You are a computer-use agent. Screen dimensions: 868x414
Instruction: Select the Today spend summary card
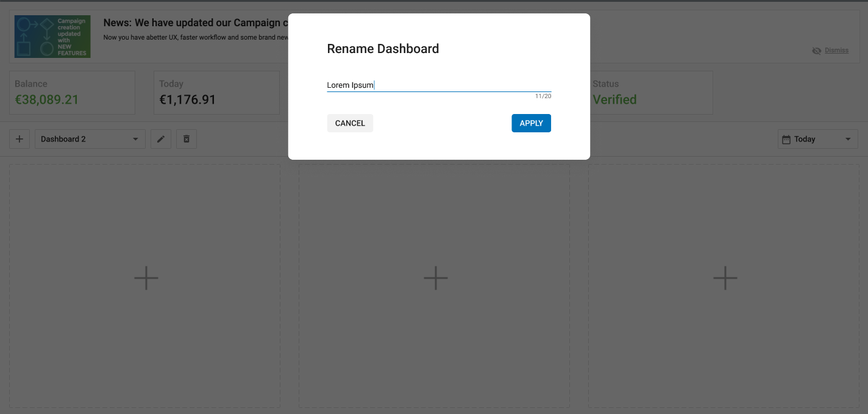216,93
